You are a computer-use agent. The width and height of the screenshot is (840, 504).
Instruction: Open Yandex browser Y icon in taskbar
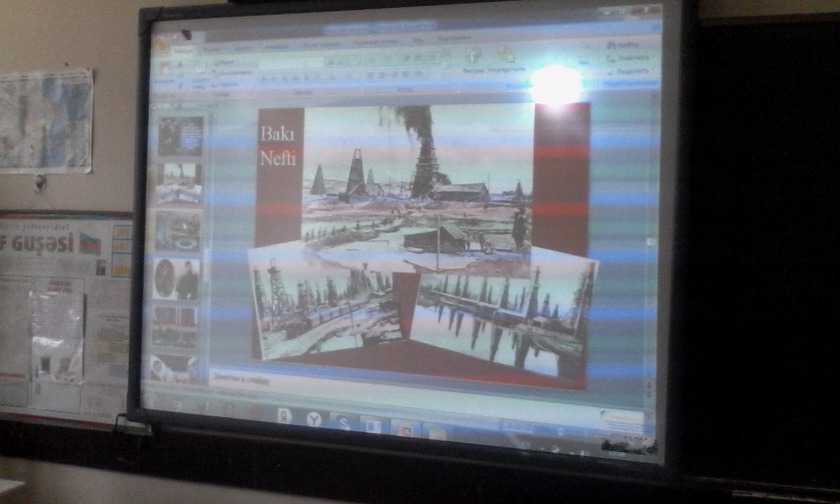pos(314,419)
